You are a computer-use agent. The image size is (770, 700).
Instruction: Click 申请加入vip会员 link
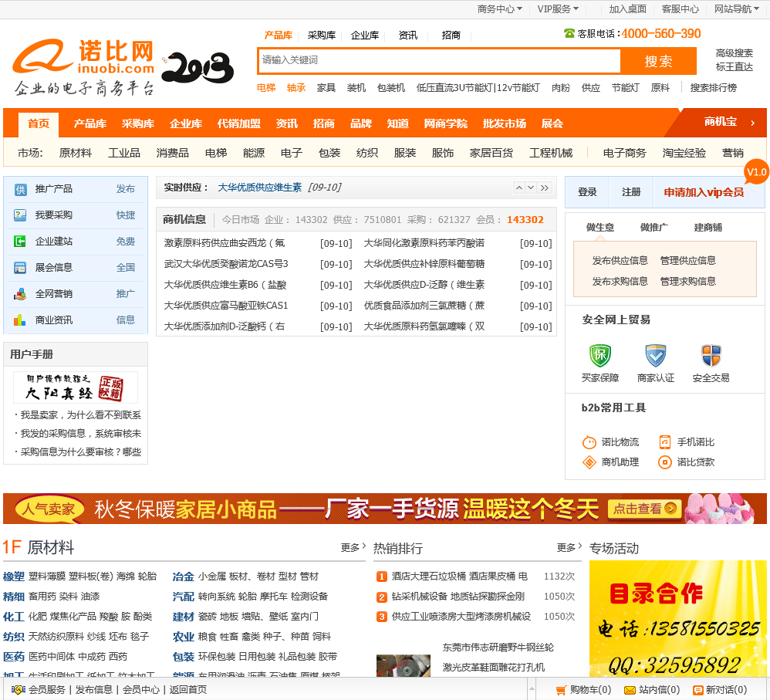coord(704,193)
